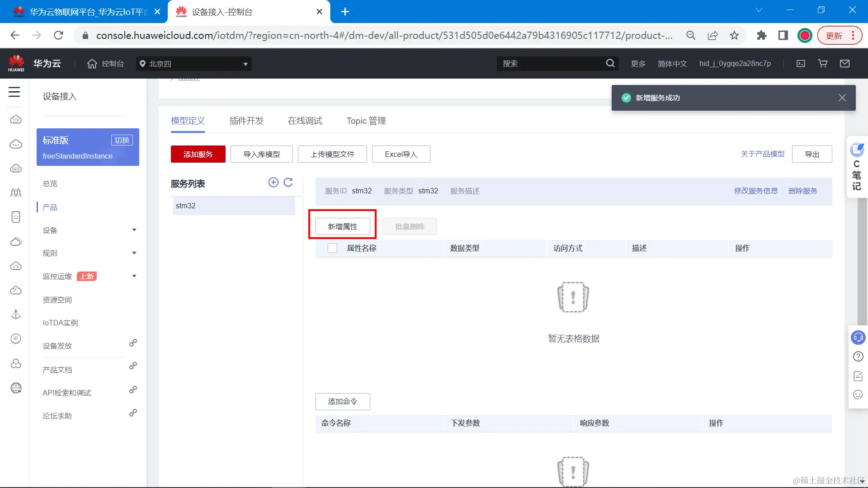
Task: Expand the 设备 sidebar menu
Action: [x=134, y=230]
